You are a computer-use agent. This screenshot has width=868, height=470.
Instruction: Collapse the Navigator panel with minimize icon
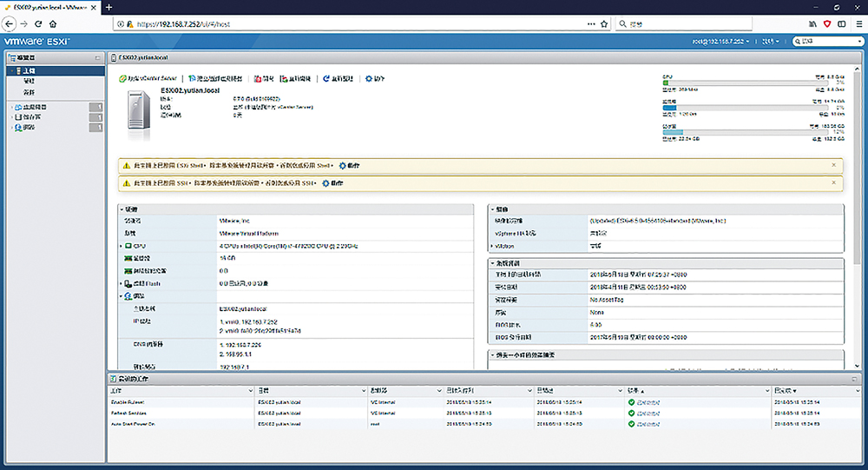[x=97, y=57]
